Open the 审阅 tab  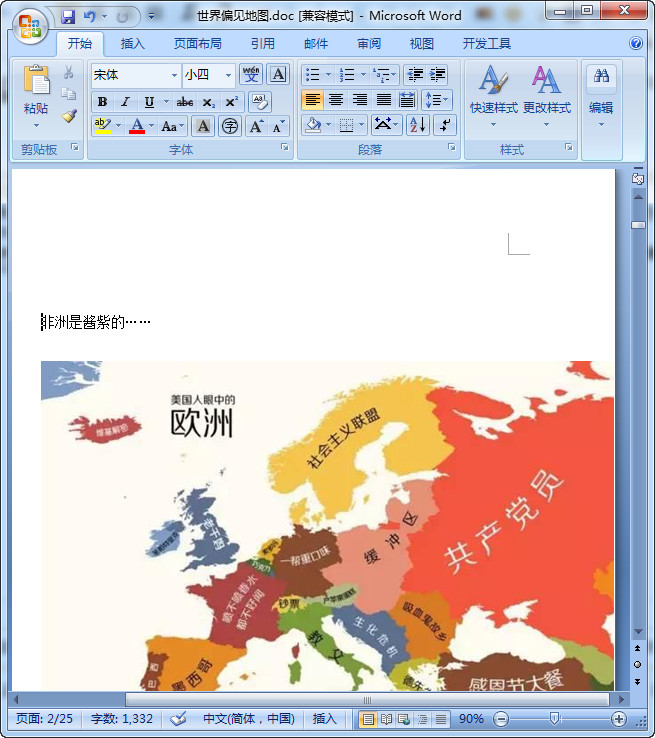(369, 44)
